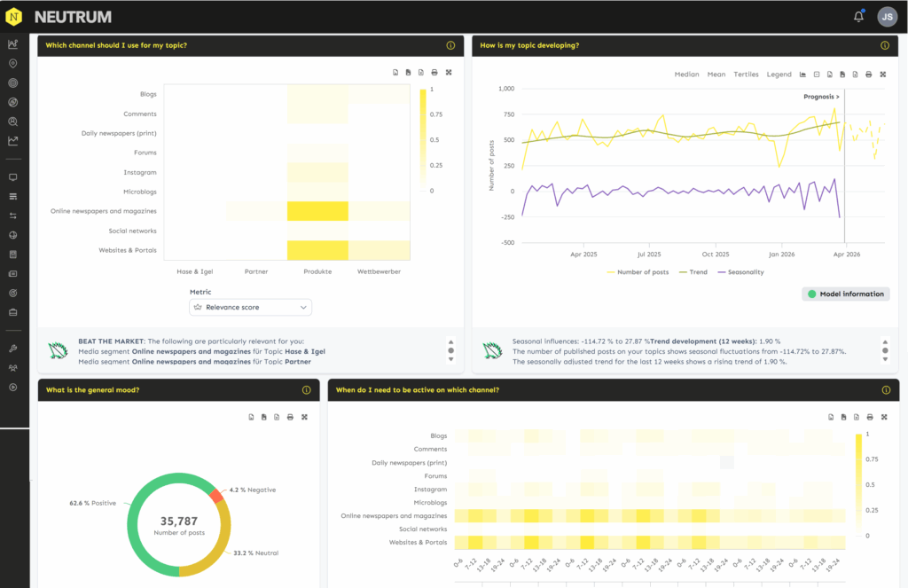Click the NEUTRUM hexagon logo
This screenshot has height=588, width=908.
click(14, 17)
